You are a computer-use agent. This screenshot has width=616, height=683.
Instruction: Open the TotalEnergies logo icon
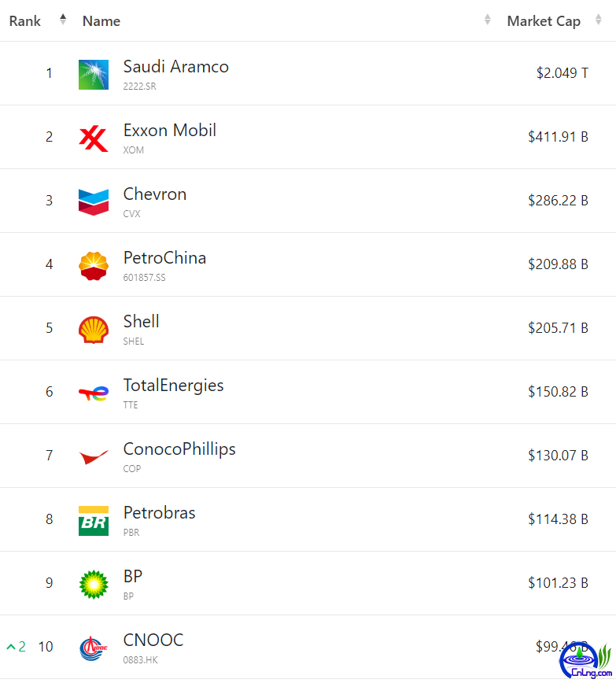pyautogui.click(x=94, y=393)
